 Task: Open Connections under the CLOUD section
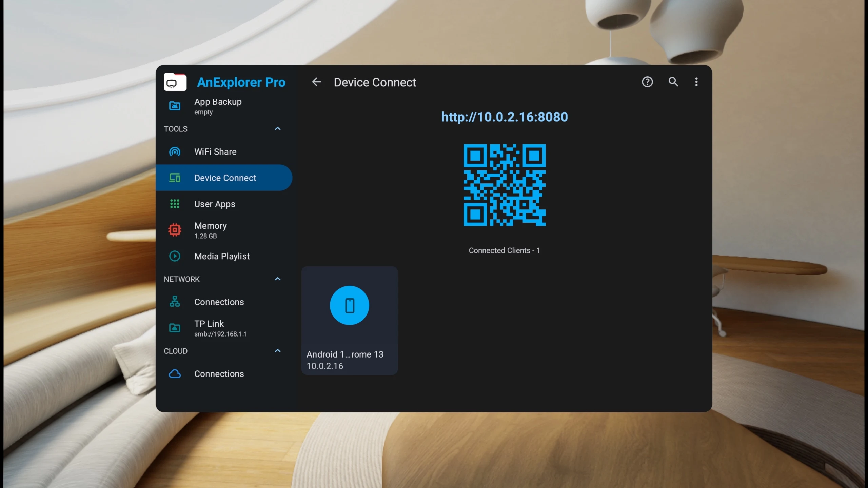coord(224,374)
